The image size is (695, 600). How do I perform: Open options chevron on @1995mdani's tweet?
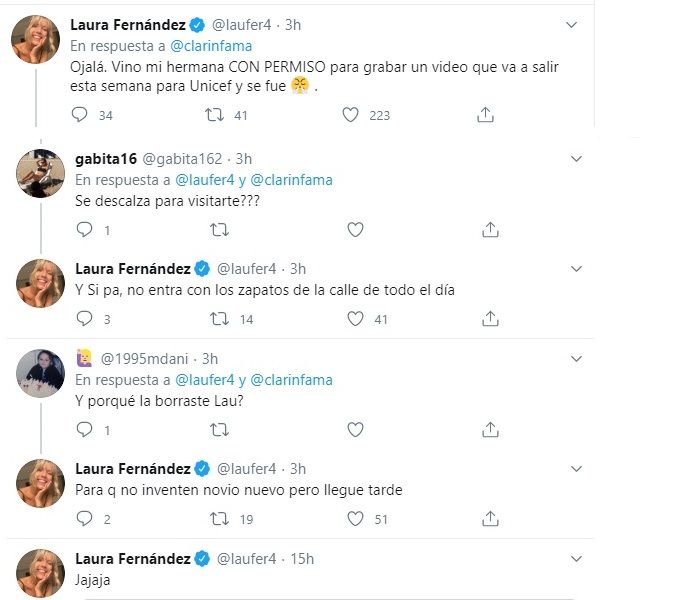pyautogui.click(x=576, y=359)
